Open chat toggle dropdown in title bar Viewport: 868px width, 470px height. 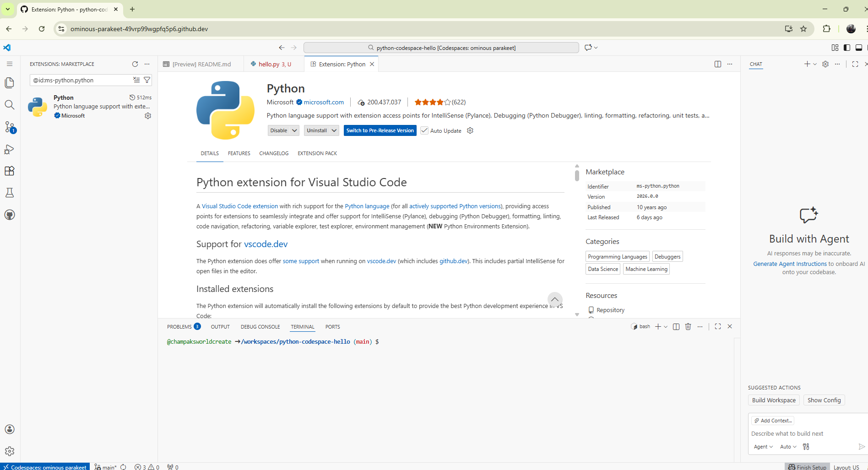[x=596, y=48]
